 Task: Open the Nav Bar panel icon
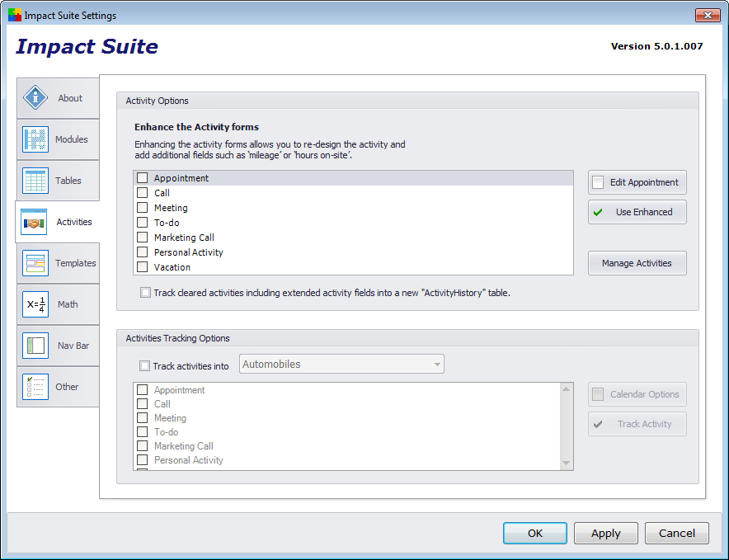(x=35, y=346)
